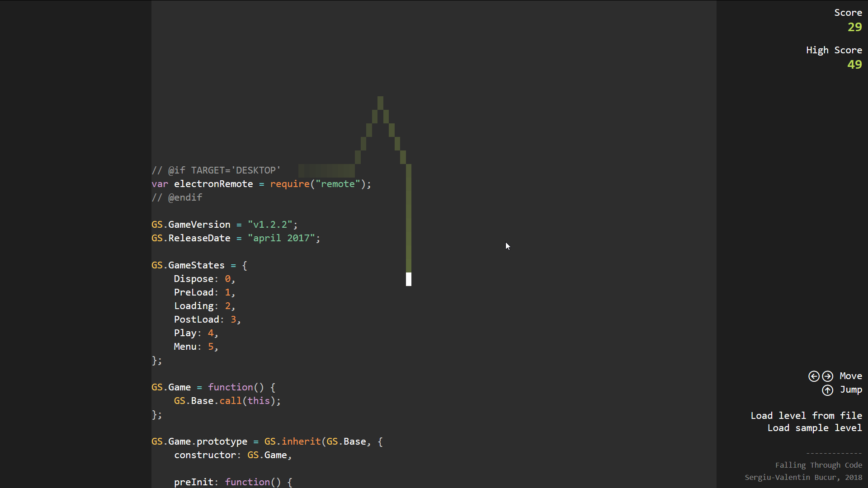Click the 'var electronRemote' code line

[x=261, y=184]
